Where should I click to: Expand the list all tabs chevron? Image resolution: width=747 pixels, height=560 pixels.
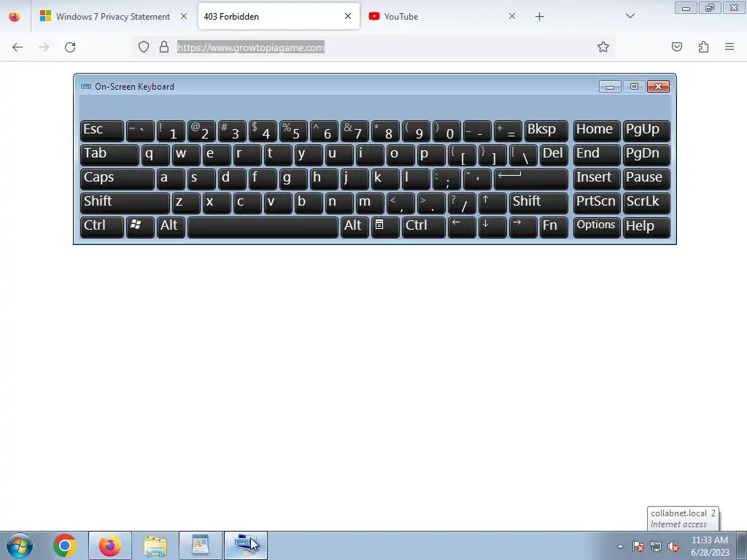coord(630,16)
